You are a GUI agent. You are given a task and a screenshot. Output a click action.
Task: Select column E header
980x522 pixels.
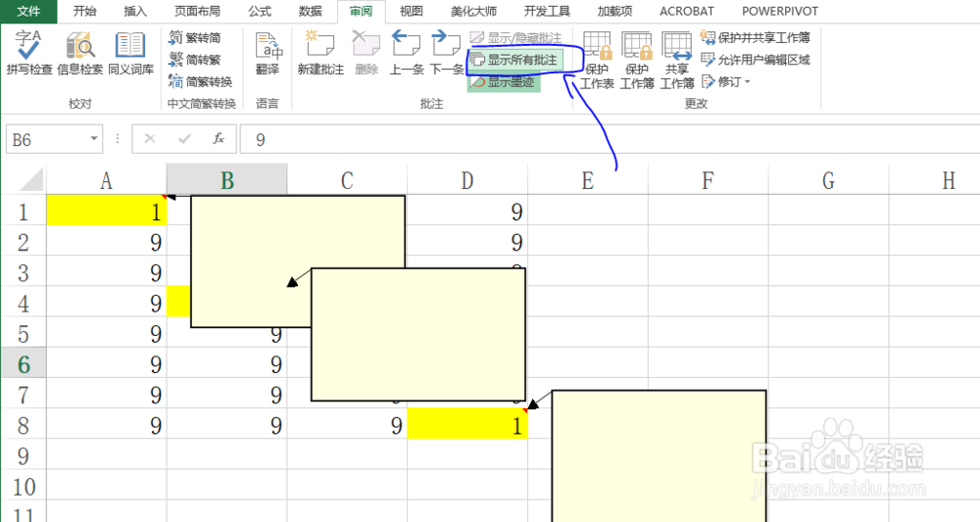click(587, 180)
